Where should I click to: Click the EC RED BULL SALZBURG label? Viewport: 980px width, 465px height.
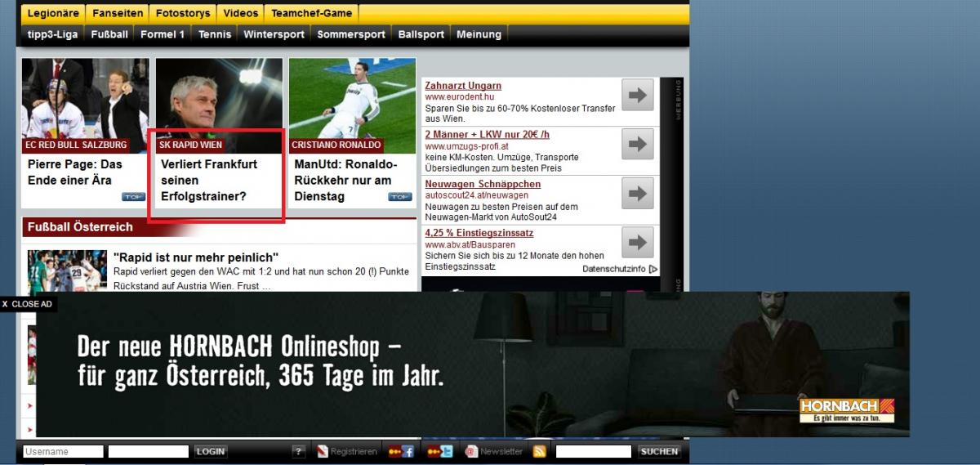click(x=76, y=145)
